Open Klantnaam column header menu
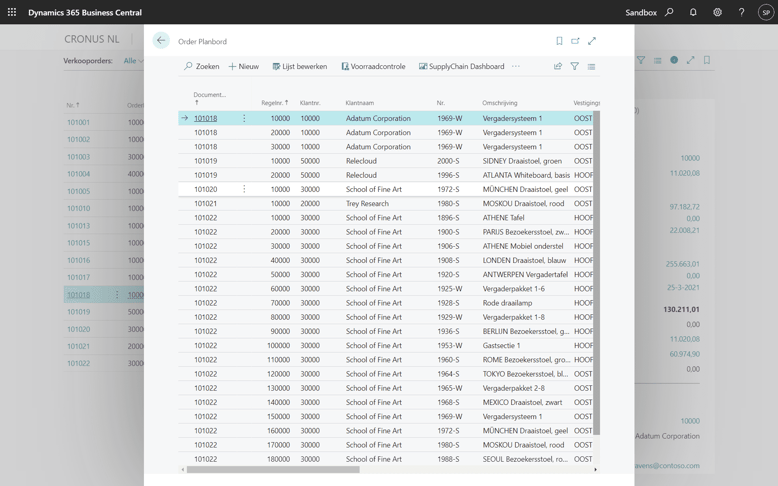The width and height of the screenshot is (778, 486). click(360, 103)
